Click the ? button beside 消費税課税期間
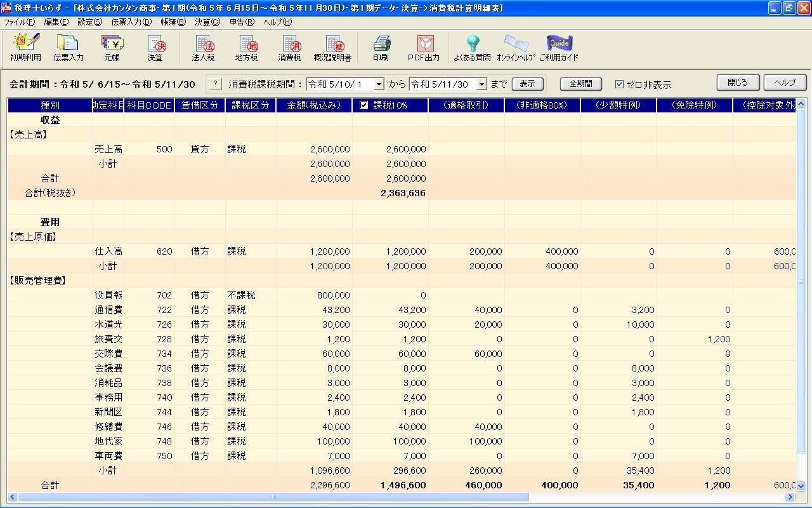The image size is (812, 508). pyautogui.click(x=215, y=84)
